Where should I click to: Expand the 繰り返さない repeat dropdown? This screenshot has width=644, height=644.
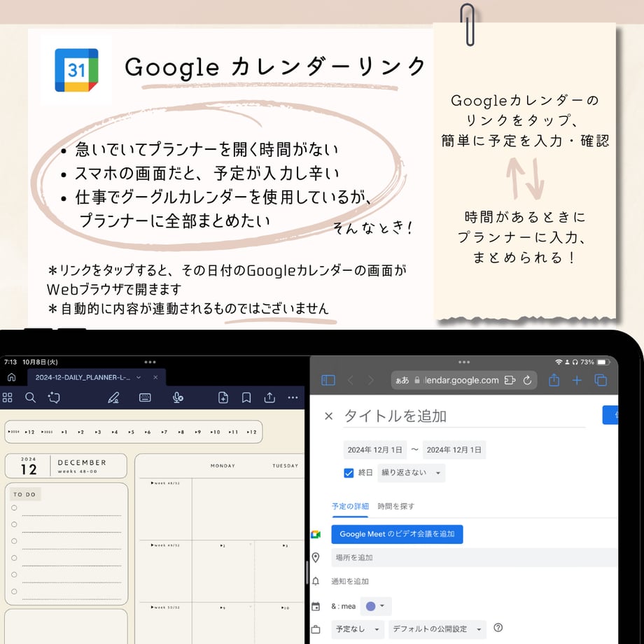(x=411, y=472)
